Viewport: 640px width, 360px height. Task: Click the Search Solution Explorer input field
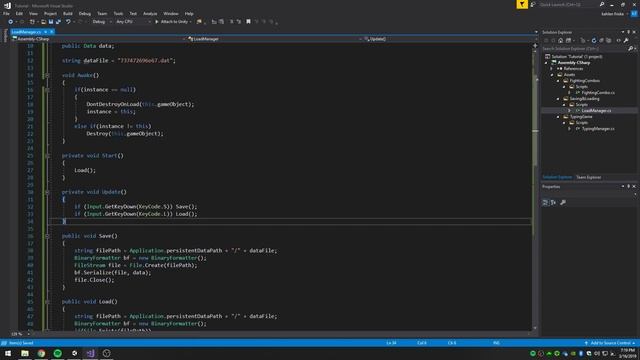click(584, 49)
